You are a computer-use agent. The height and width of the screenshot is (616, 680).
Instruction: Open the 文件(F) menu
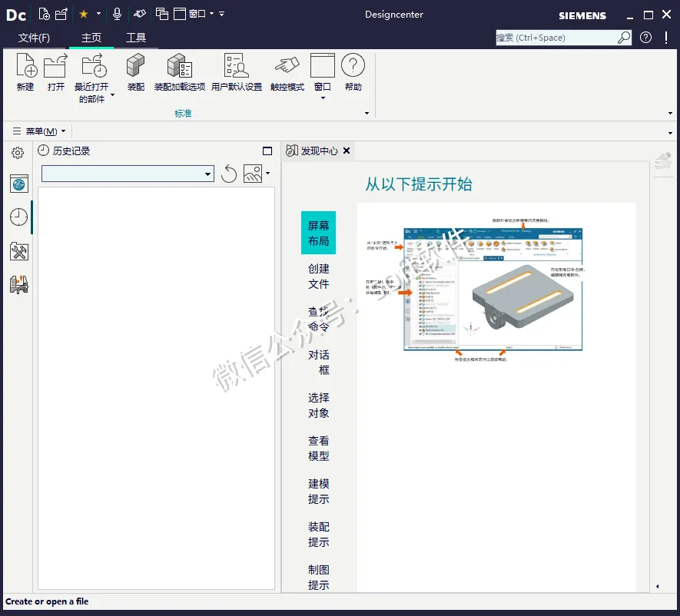34,38
